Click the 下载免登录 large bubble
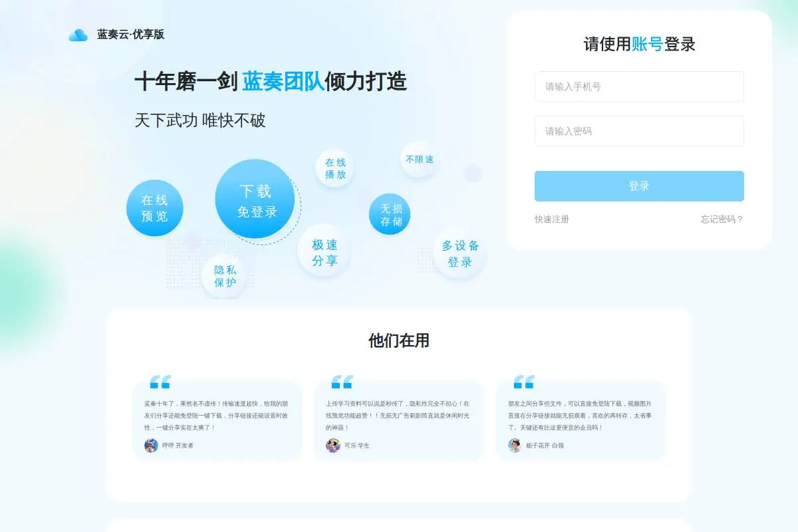The image size is (798, 532). [x=255, y=199]
